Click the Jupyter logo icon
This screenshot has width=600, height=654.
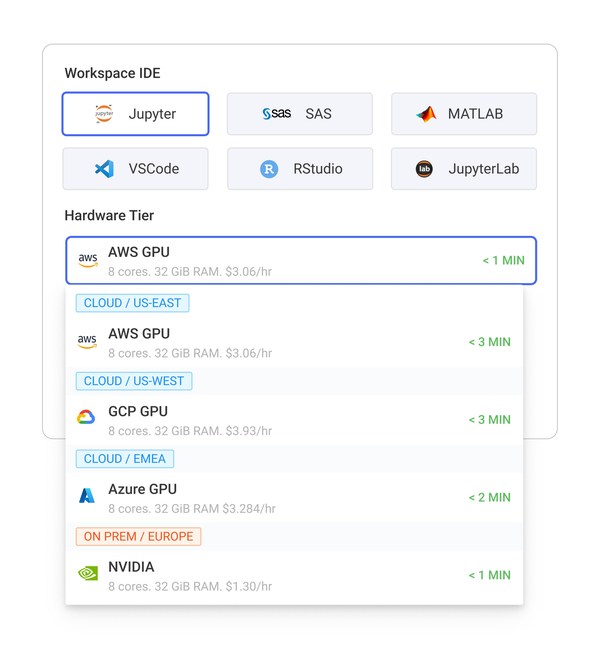(104, 113)
